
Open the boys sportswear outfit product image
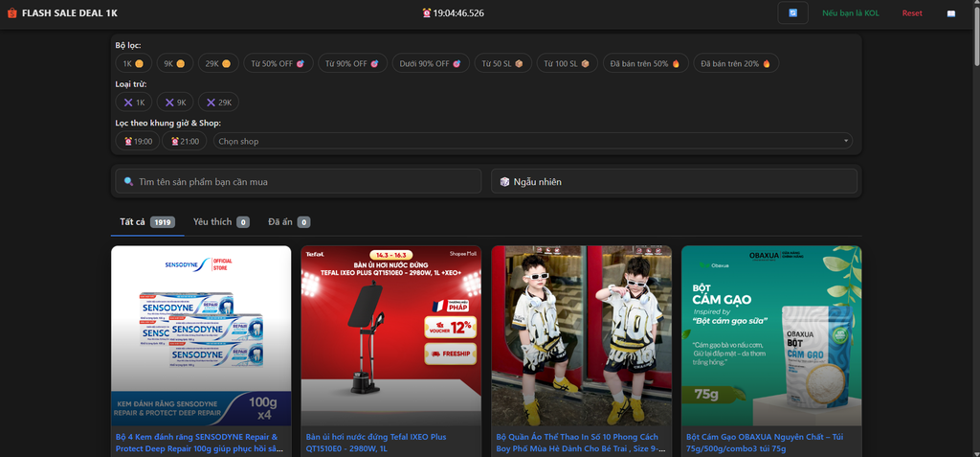coord(581,335)
